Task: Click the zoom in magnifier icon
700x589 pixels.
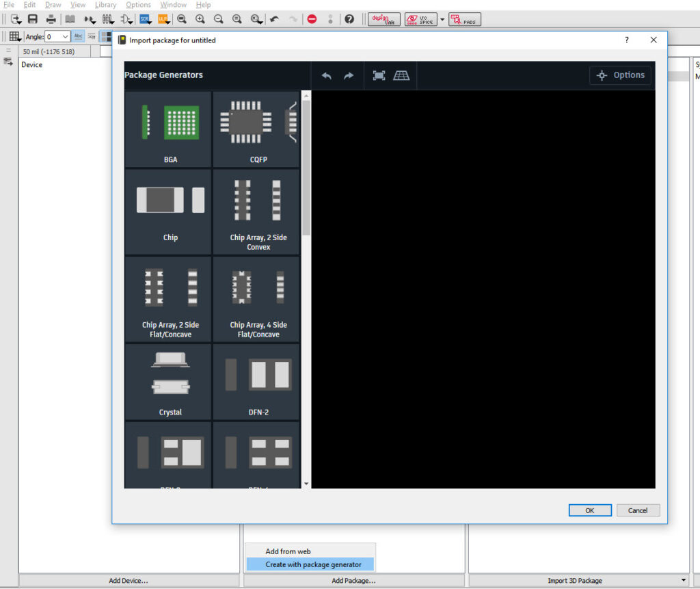Action: point(200,19)
